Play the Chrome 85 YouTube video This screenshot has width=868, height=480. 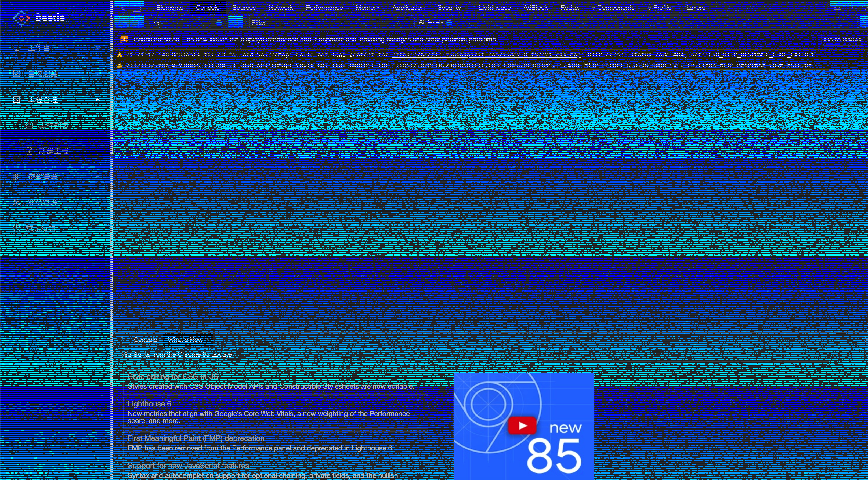click(x=522, y=426)
